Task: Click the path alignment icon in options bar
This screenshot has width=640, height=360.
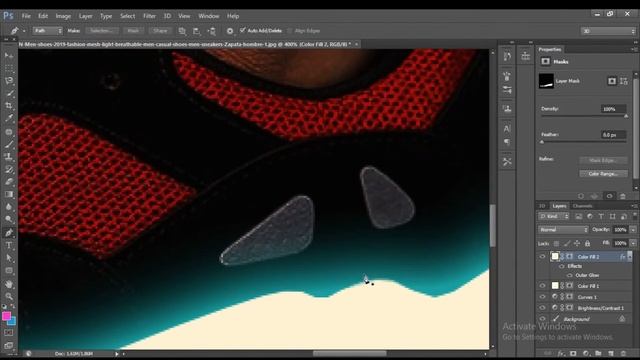Action: click(x=197, y=31)
